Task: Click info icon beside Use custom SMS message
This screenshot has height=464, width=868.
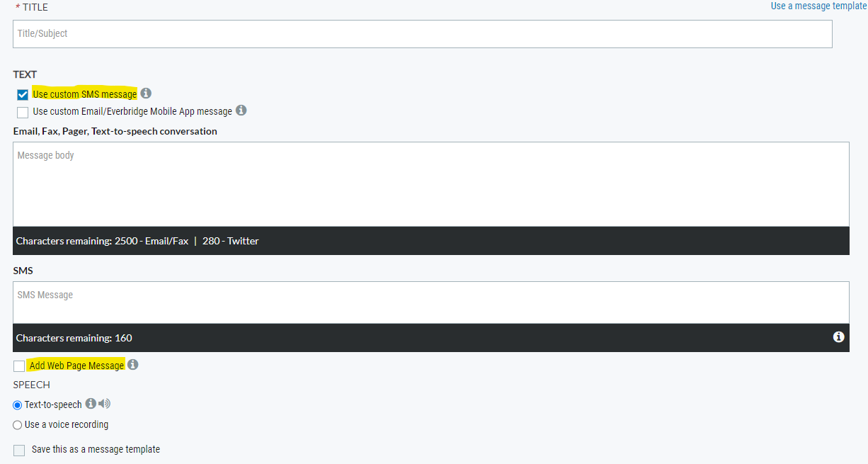Action: point(146,94)
